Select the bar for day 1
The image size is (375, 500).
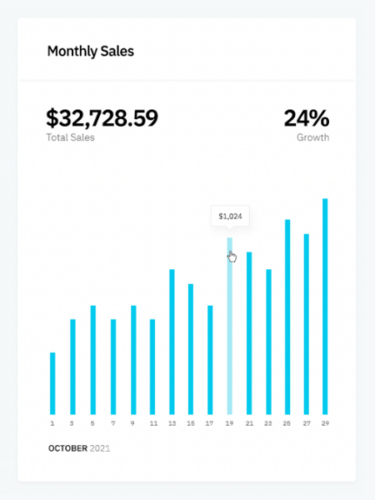[x=53, y=383]
